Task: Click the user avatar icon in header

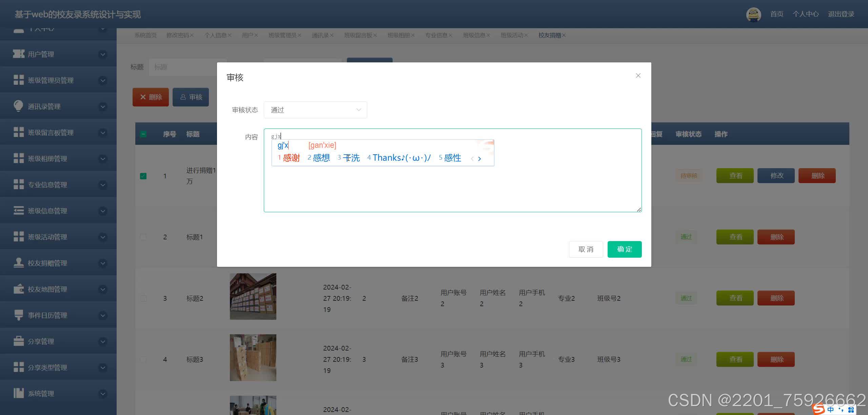Action: (x=753, y=15)
